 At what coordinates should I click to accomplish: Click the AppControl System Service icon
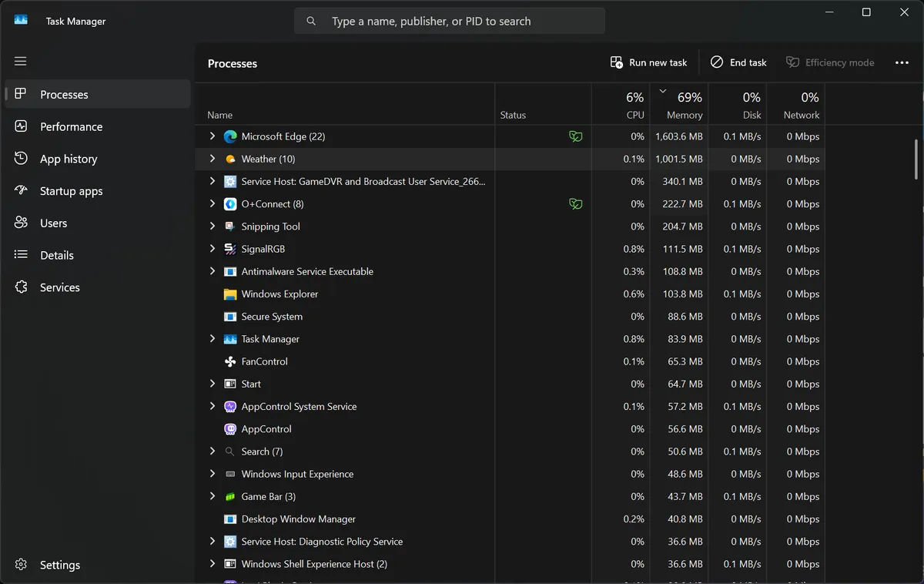tap(229, 406)
